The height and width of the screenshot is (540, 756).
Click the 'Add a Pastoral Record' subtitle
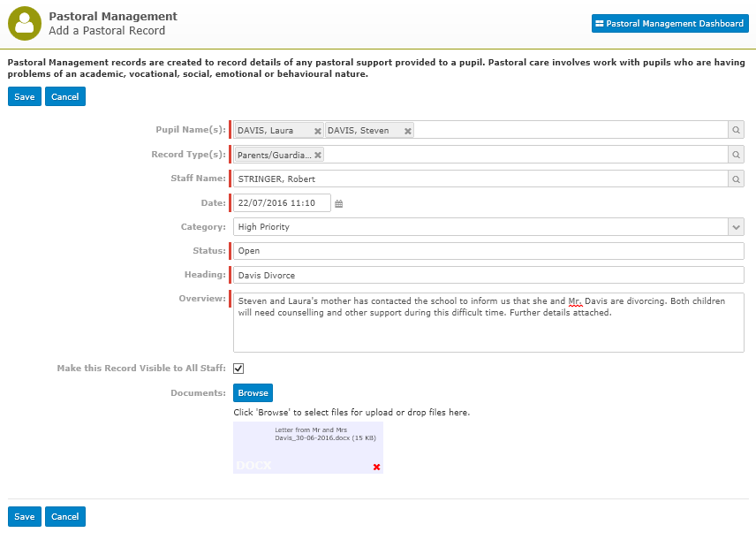[107, 31]
